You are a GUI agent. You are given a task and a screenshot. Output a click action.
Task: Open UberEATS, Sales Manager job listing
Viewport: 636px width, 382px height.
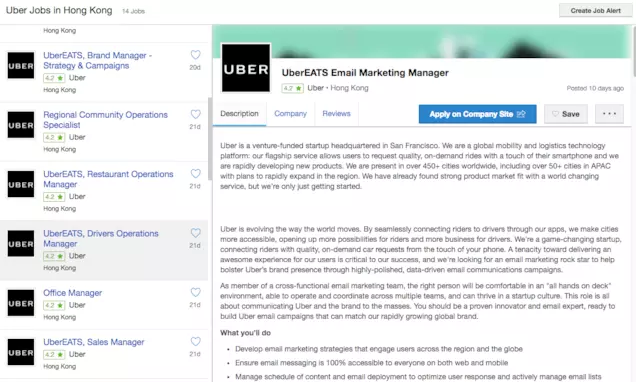[x=94, y=342]
